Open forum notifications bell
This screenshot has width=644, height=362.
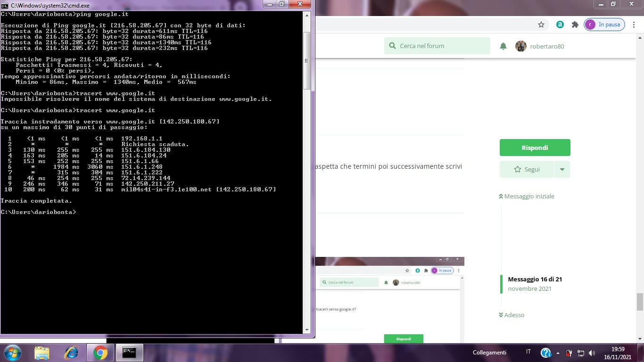(503, 46)
